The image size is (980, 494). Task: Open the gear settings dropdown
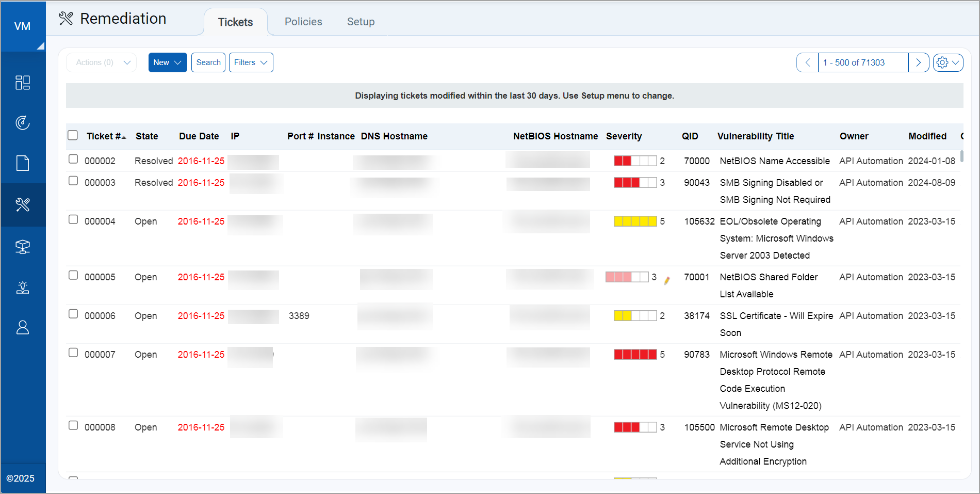coord(948,62)
